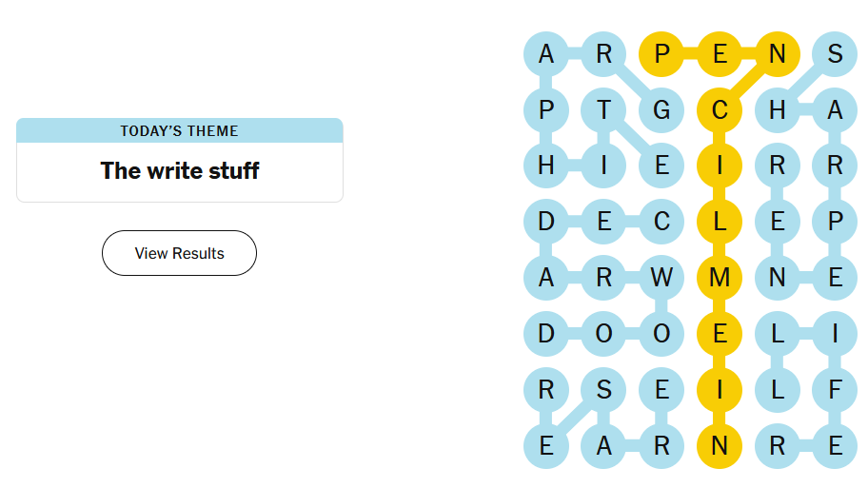Select the blue letter T tile
This screenshot has height=488, width=868.
(x=603, y=110)
